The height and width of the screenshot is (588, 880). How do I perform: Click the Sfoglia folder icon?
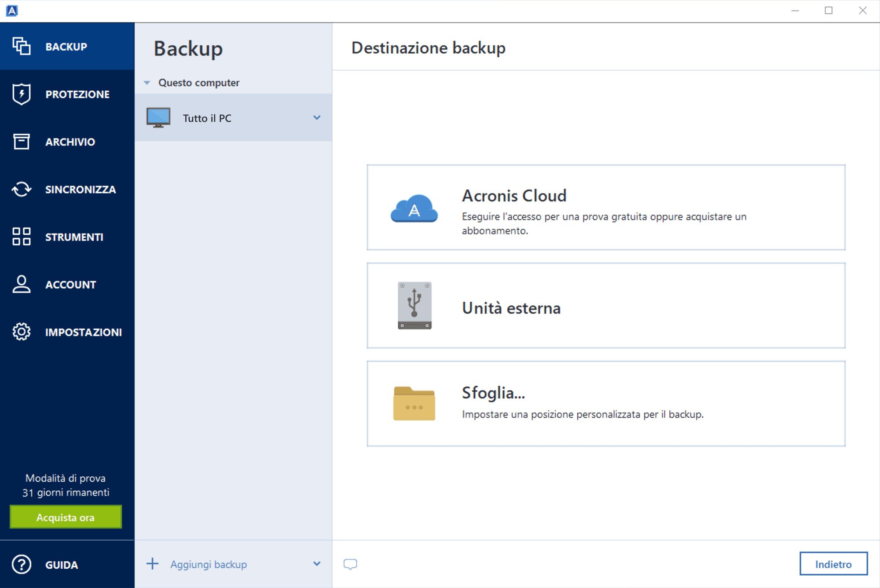click(414, 404)
